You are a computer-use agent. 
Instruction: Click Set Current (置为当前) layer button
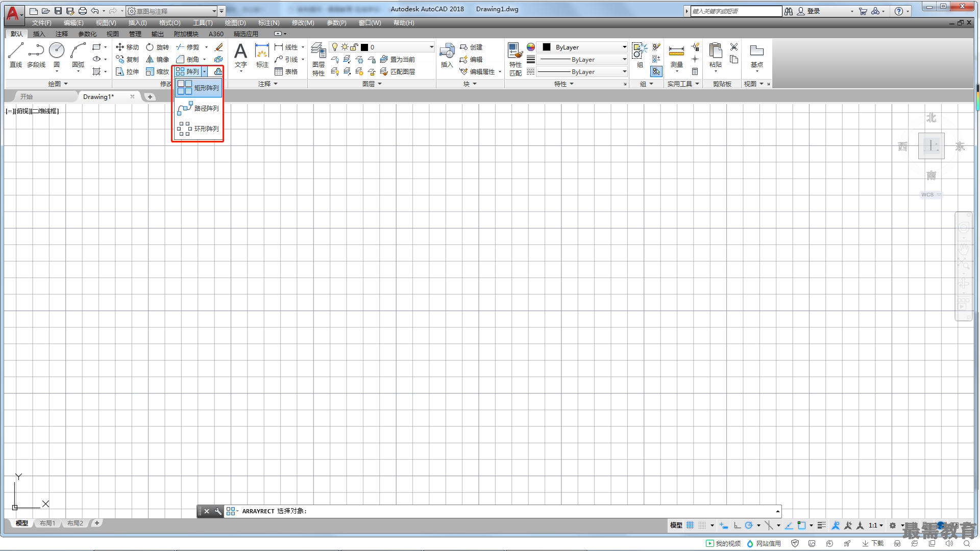(x=398, y=59)
